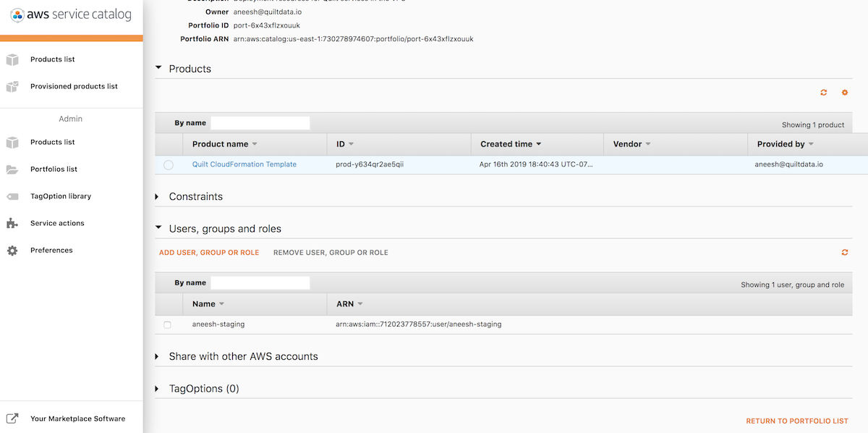Click Remove User, Group or Role
The image size is (868, 433).
coord(331,253)
